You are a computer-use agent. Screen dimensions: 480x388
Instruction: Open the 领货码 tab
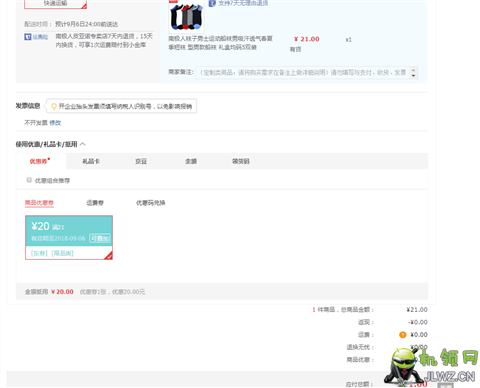click(241, 161)
